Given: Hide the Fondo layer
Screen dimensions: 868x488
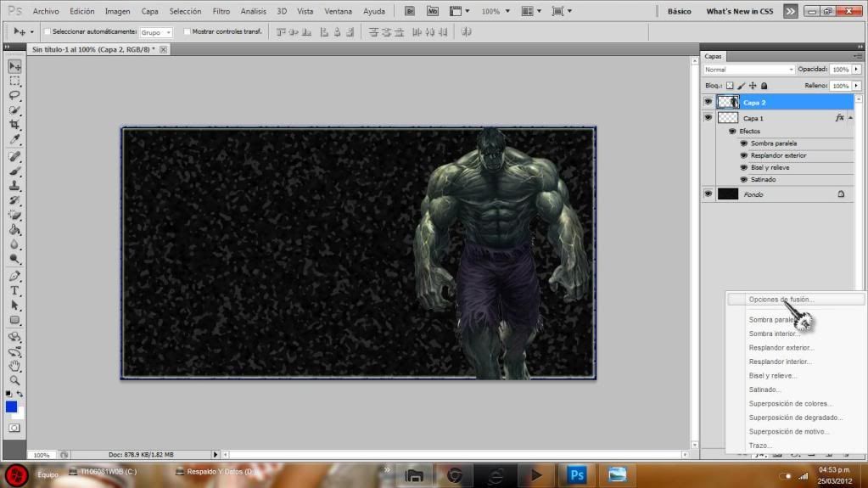Looking at the screenshot, I should 708,194.
